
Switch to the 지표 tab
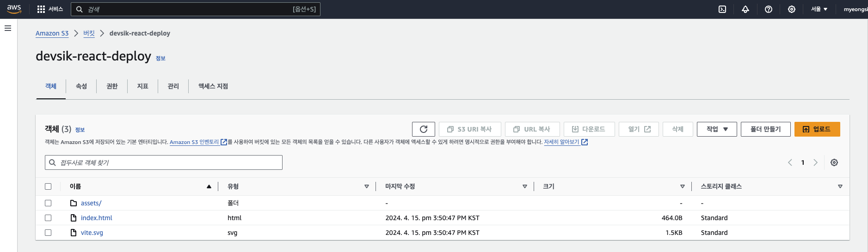tap(142, 86)
